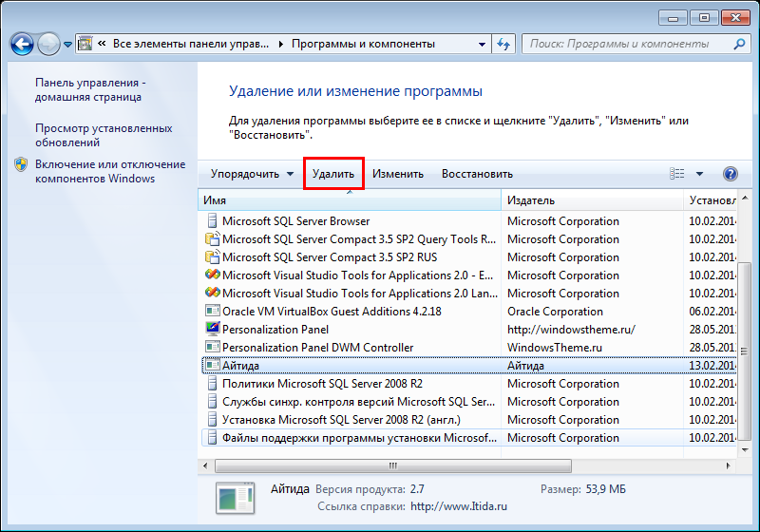Image resolution: width=760 pixels, height=532 pixels.
Task: Click size value 53,9 МБ
Action: click(x=606, y=489)
